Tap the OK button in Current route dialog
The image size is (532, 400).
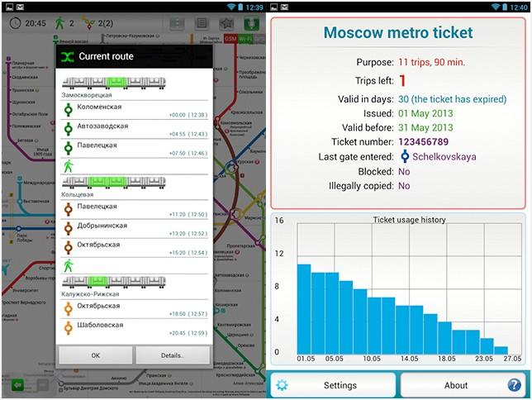click(x=95, y=355)
